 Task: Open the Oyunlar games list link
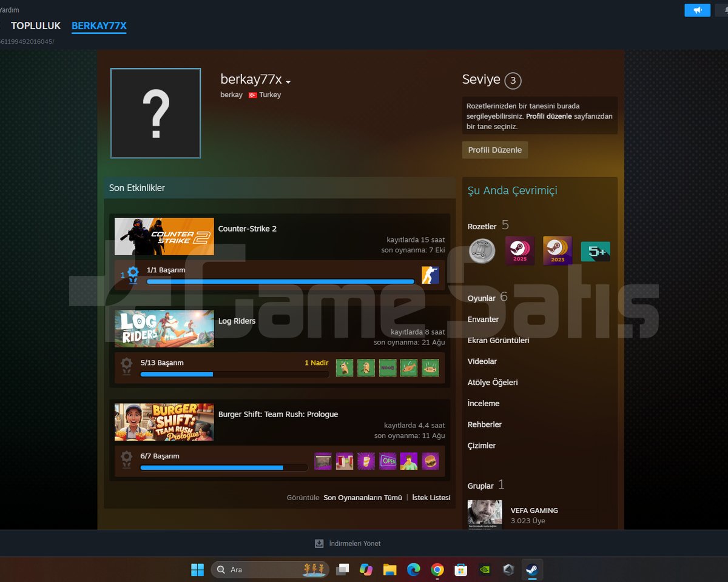tap(481, 298)
